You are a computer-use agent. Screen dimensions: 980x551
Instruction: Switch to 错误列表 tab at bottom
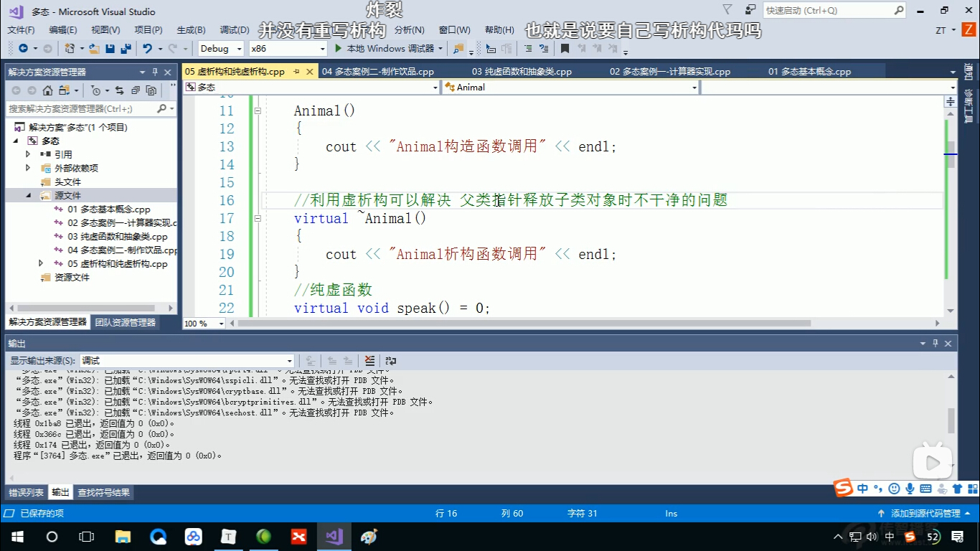[27, 493]
